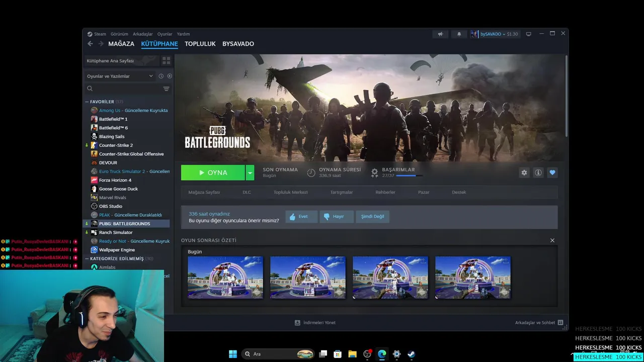Open the DLC link
The image size is (644, 362).
[x=247, y=192]
